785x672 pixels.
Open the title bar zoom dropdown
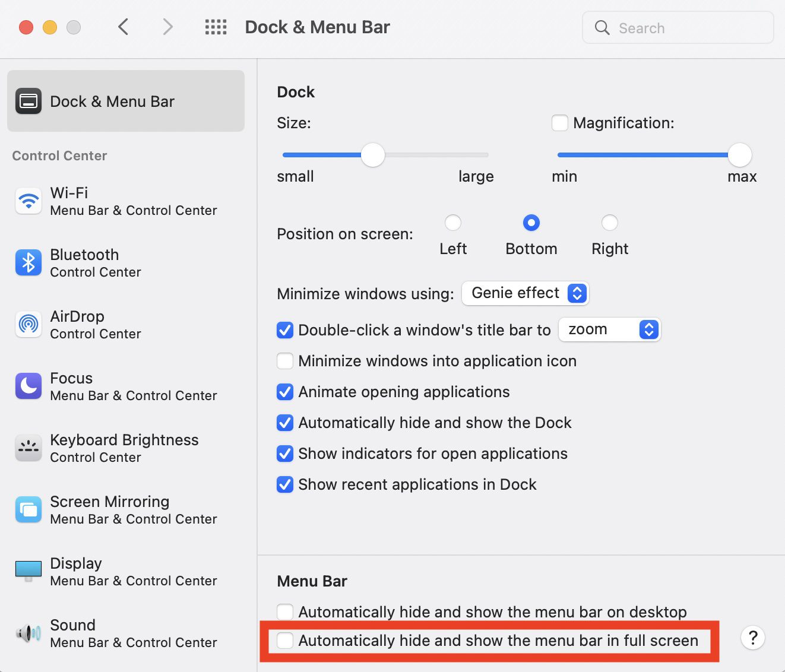(x=609, y=329)
